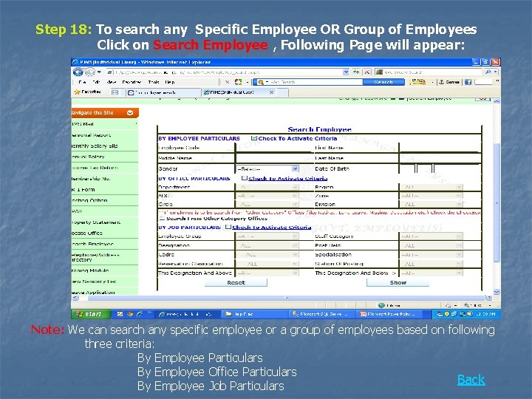Click the colorful toolbar logo icon
This screenshot has width=532, height=399.
coord(239,82)
